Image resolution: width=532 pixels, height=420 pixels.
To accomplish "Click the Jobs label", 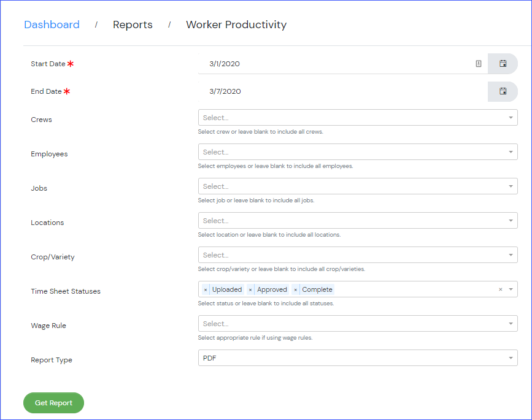I will click(x=39, y=188).
